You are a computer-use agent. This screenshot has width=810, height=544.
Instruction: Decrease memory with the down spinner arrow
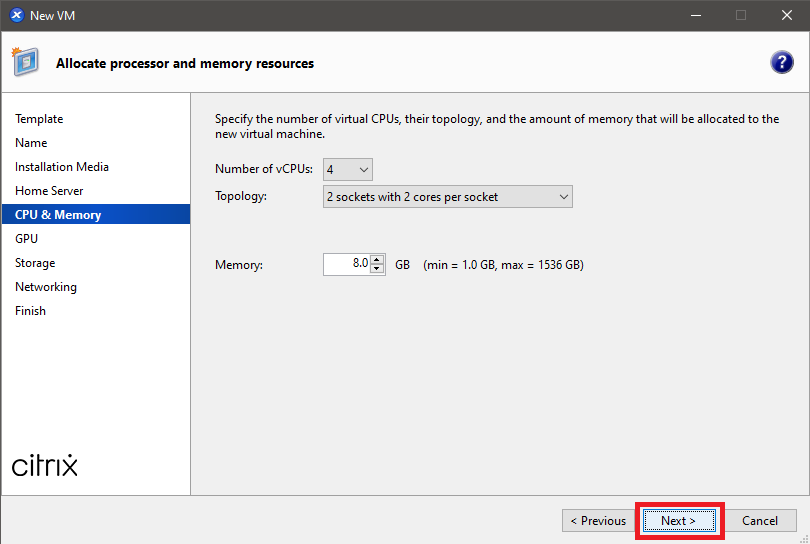377,270
